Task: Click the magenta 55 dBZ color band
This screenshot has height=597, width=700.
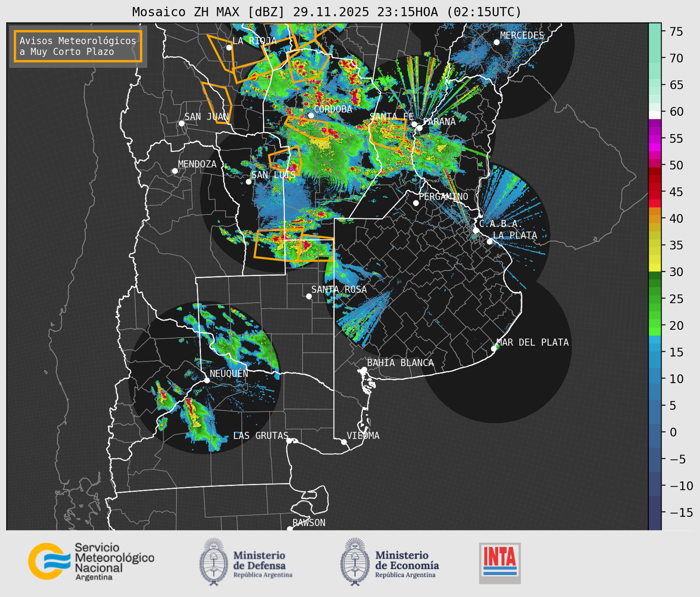Action: click(655, 139)
